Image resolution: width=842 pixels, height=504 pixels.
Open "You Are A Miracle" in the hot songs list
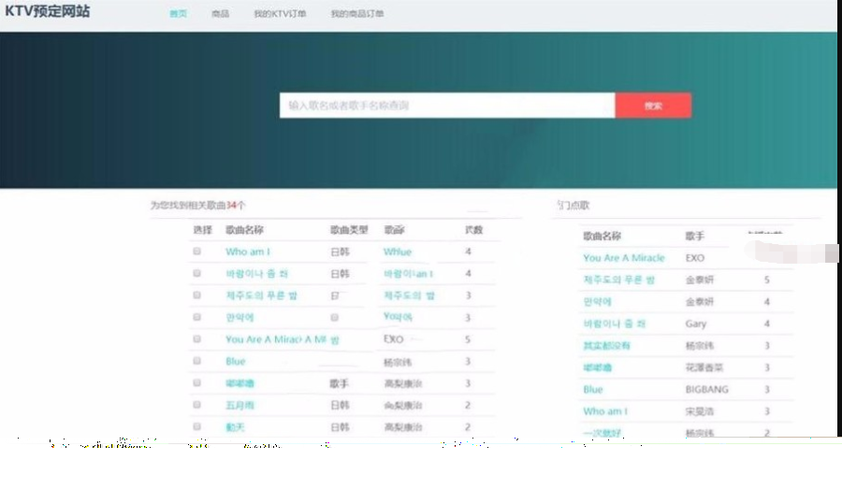[x=624, y=258]
